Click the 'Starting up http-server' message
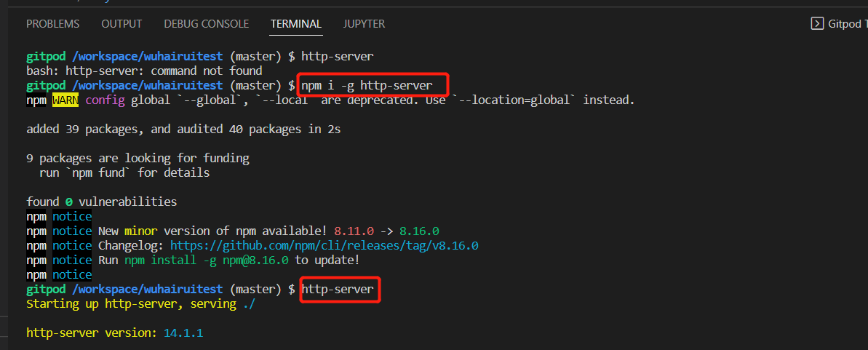 140,303
